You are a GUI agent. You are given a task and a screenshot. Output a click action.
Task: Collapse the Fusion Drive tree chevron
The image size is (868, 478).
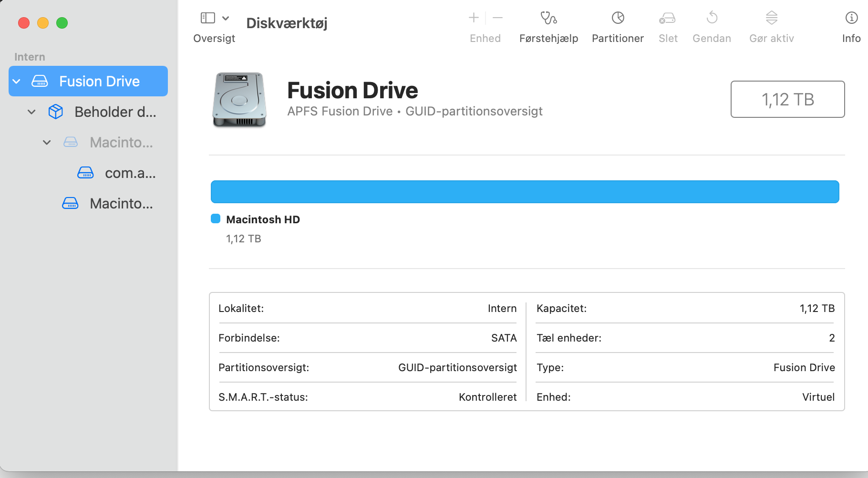[17, 82]
